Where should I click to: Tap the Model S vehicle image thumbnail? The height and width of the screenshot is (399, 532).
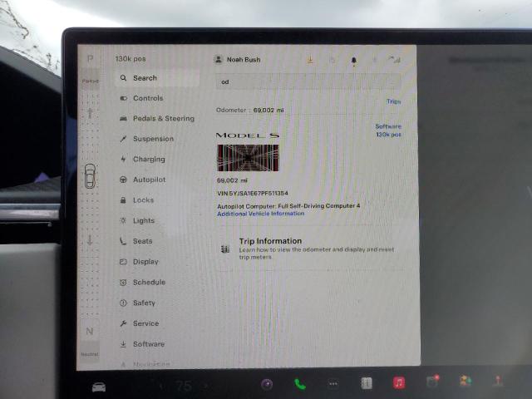coord(248,158)
